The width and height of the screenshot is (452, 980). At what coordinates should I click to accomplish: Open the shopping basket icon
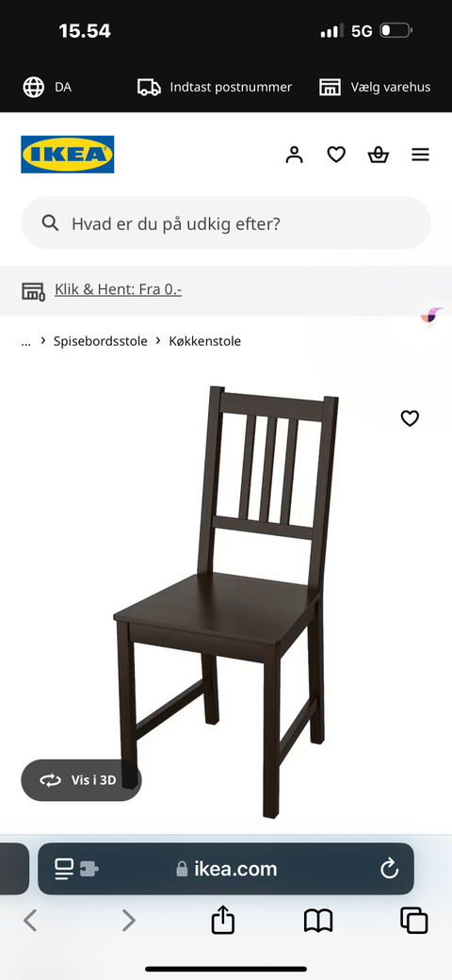coord(379,155)
